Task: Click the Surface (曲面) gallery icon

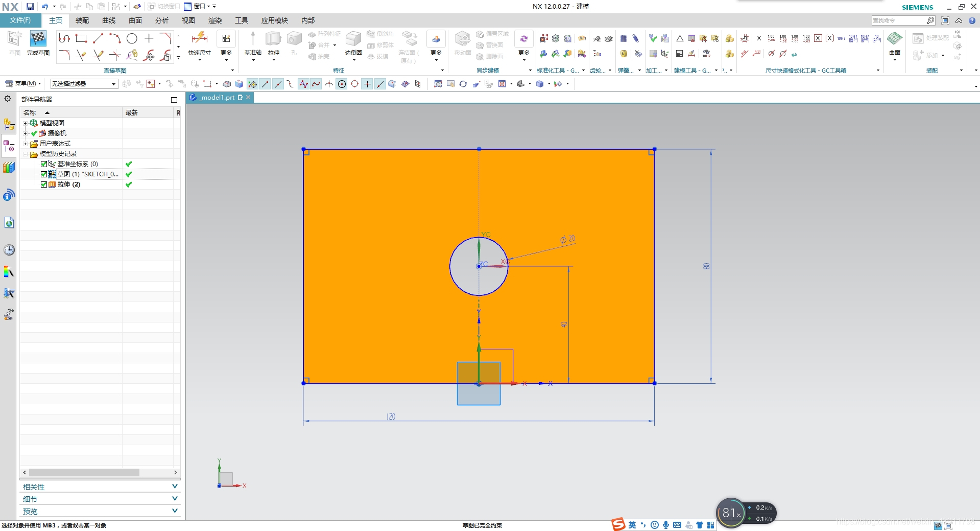Action: tap(895, 39)
